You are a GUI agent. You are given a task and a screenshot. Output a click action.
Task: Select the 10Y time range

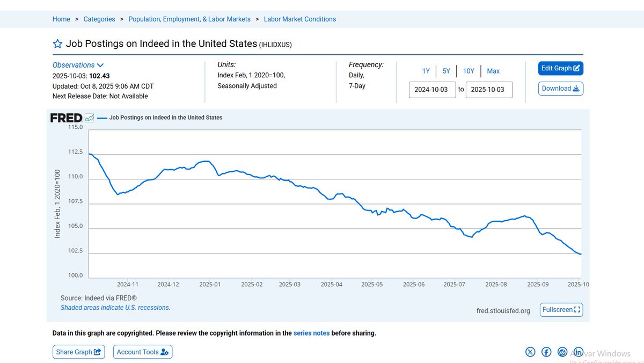coord(469,71)
